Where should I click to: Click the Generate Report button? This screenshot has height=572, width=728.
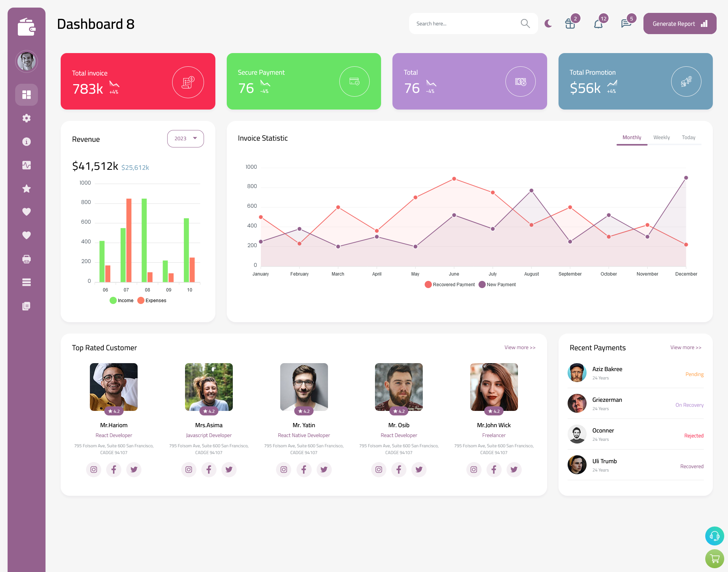(679, 24)
